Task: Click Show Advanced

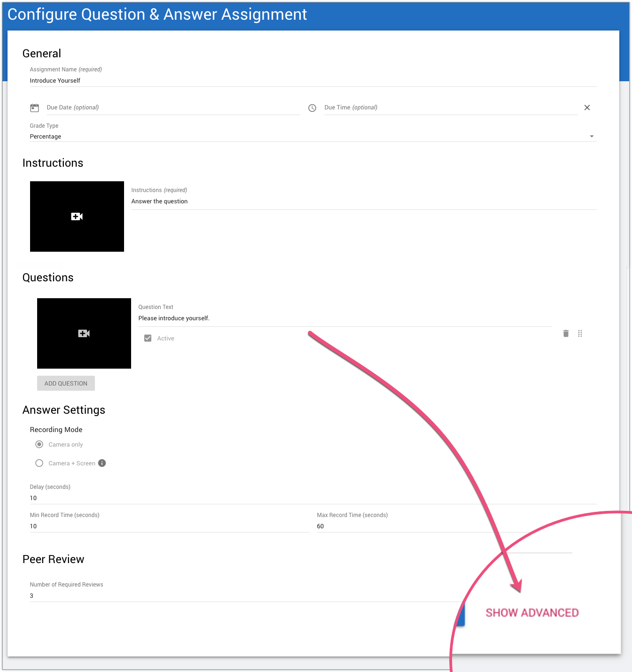Action: coord(532,613)
